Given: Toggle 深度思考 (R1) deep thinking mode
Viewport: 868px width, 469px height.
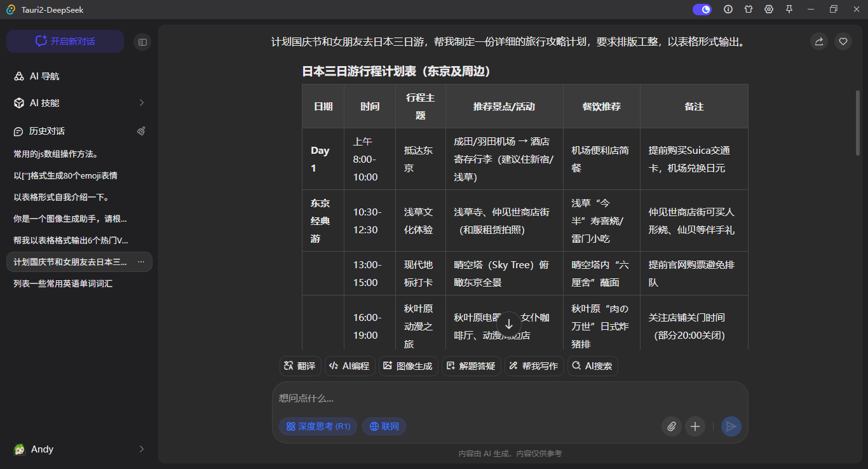Looking at the screenshot, I should click(x=318, y=426).
